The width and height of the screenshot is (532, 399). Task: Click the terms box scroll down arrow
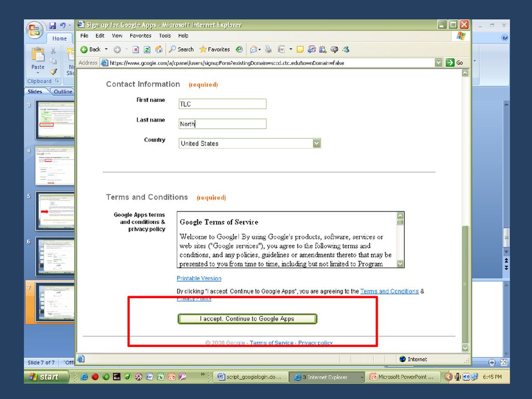[x=400, y=263]
